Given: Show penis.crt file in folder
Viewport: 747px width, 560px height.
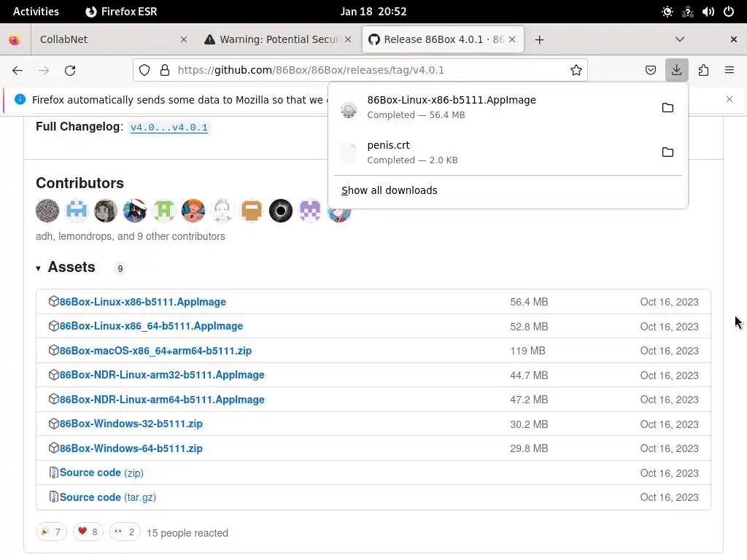Looking at the screenshot, I should [667, 152].
